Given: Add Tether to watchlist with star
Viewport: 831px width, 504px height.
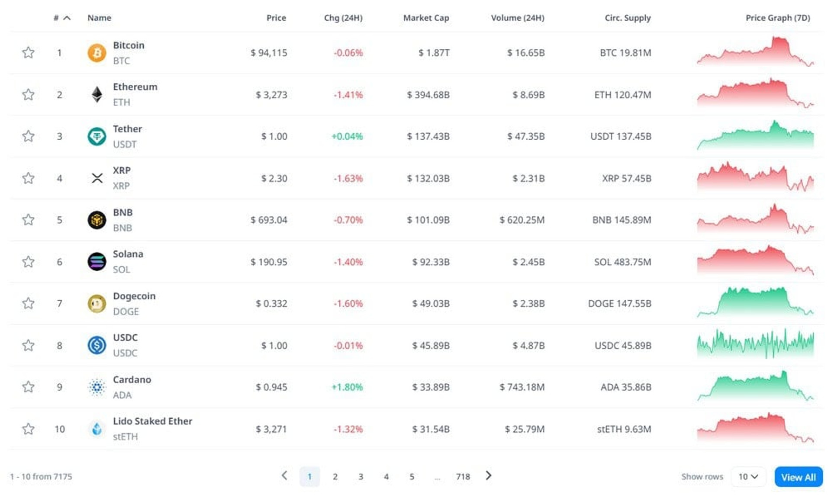Looking at the screenshot, I should [28, 136].
